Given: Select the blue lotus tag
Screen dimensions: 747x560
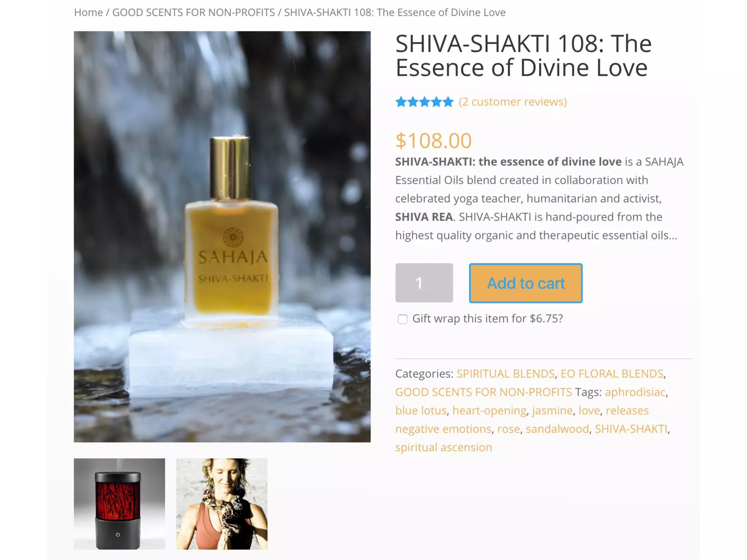Looking at the screenshot, I should (x=421, y=411).
